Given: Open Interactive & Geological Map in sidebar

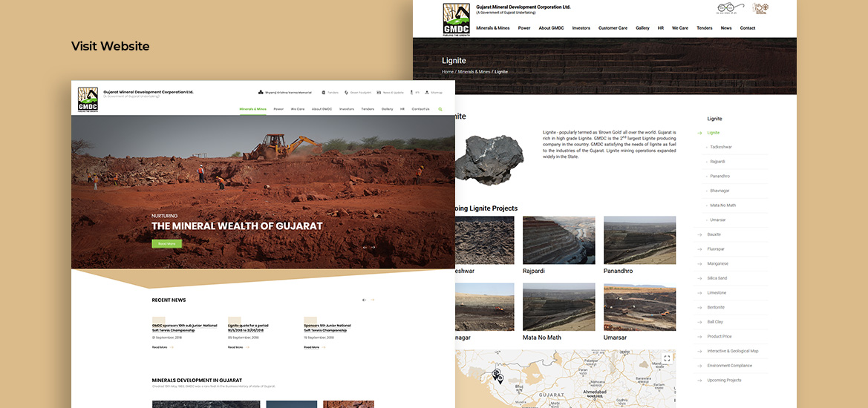Looking at the screenshot, I should click(x=733, y=351).
